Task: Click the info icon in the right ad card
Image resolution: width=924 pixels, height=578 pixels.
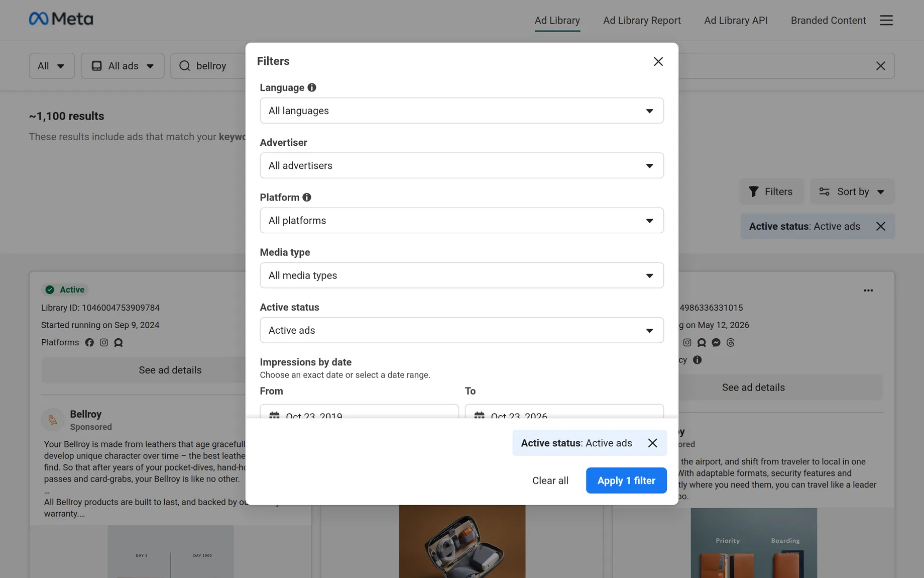Action: click(697, 360)
